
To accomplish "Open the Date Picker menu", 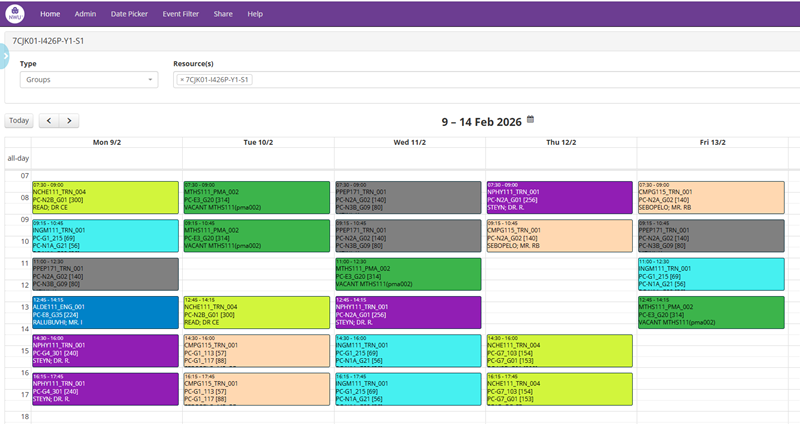I will pos(129,14).
